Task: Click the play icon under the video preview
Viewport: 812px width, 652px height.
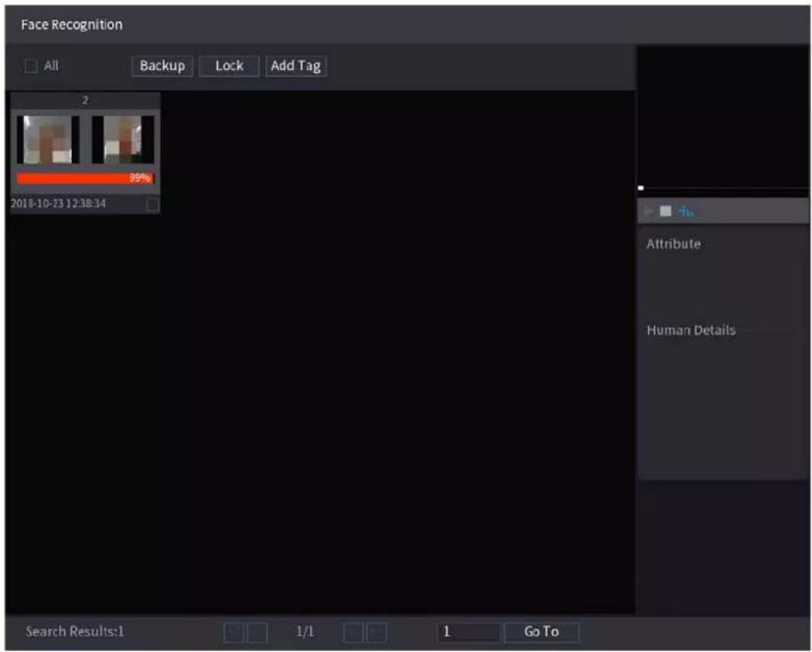Action: coord(648,211)
